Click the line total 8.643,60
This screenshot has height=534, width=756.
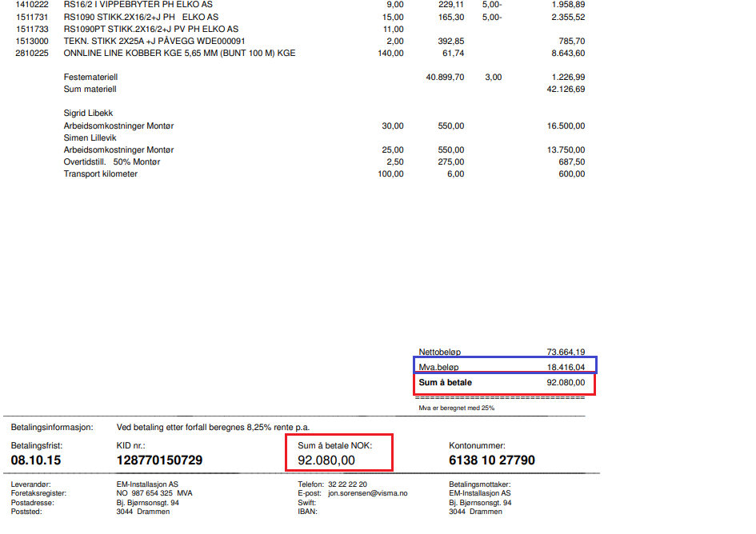568,53
